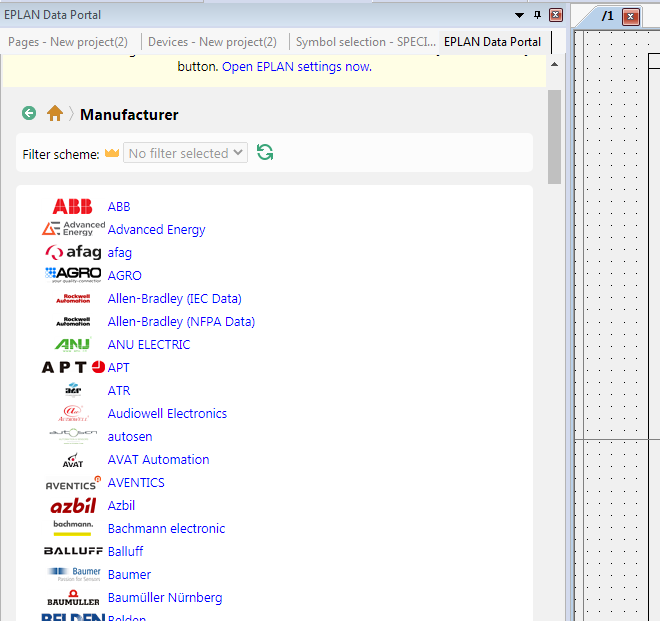The height and width of the screenshot is (621, 660).
Task: Click the green back arrow icon
Action: tap(29, 114)
